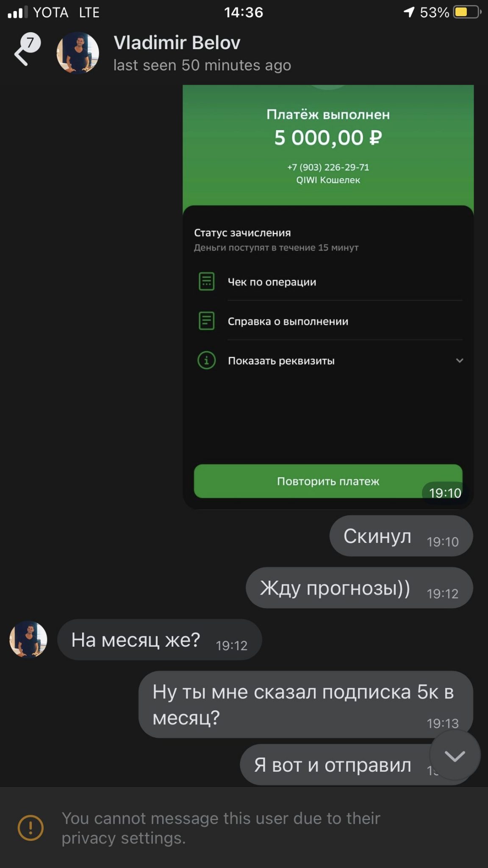The height and width of the screenshot is (868, 488).
Task: Tap the document icon beside Справка о выполнении
Action: pos(207,321)
